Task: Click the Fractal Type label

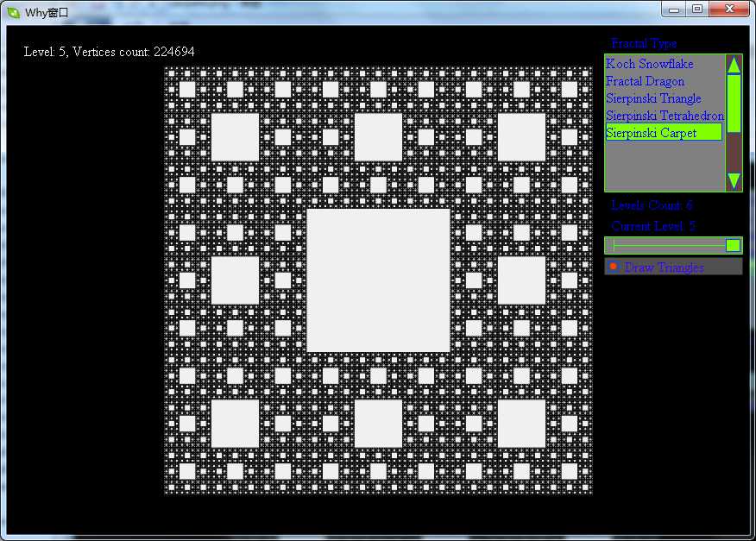Action: [x=644, y=43]
